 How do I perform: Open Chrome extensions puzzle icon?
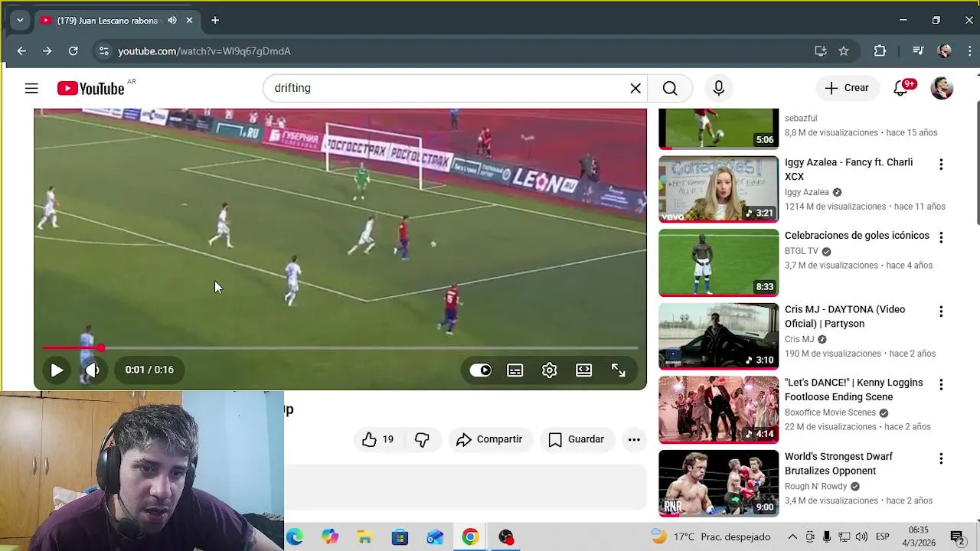tap(880, 51)
